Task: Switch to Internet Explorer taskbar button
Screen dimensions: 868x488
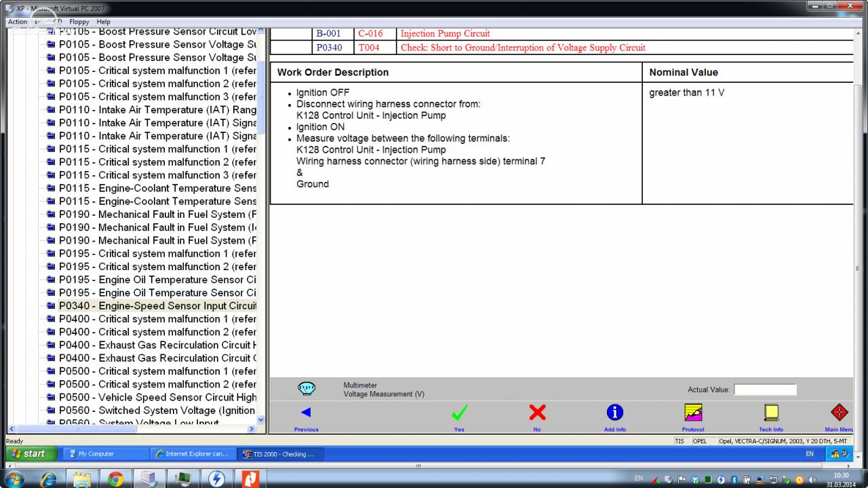Action: (193, 454)
